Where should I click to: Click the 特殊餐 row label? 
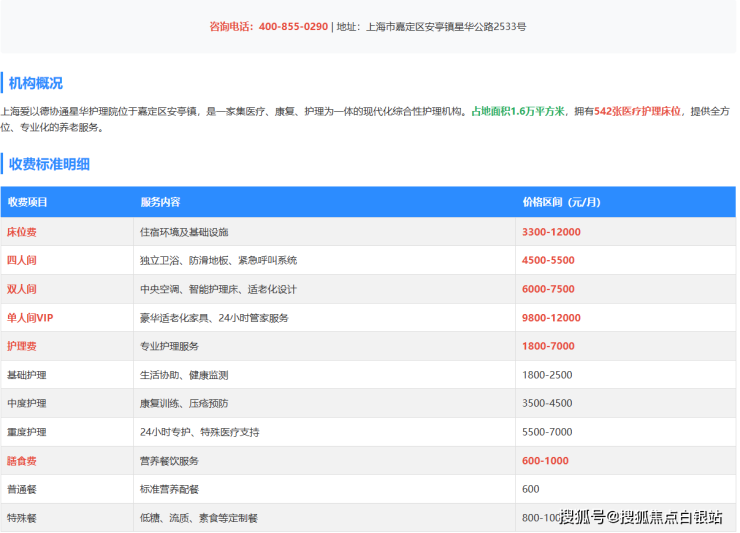click(22, 518)
